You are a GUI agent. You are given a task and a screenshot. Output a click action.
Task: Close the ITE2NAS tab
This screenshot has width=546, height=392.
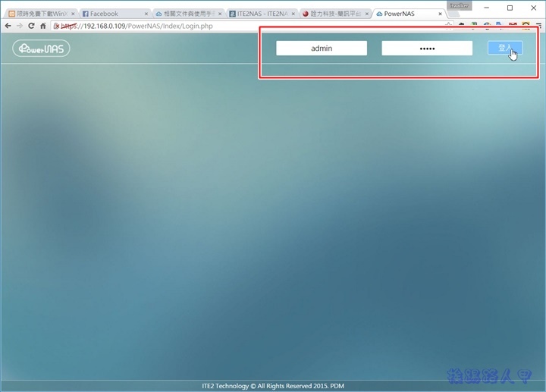[x=293, y=14]
